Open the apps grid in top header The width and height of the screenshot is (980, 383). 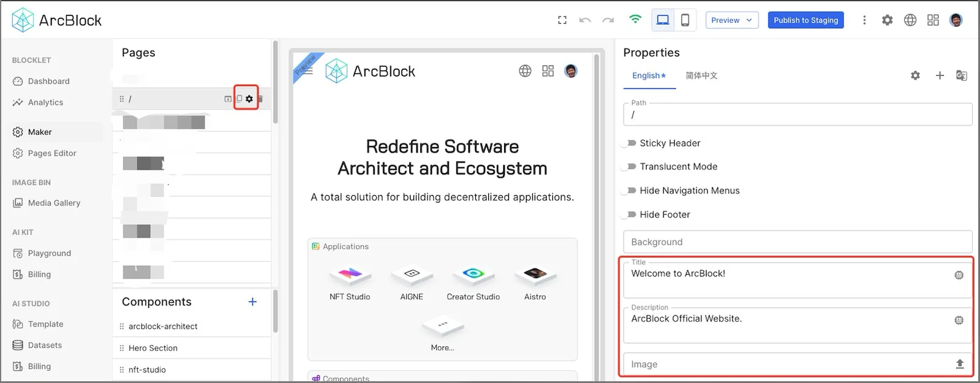click(x=933, y=20)
